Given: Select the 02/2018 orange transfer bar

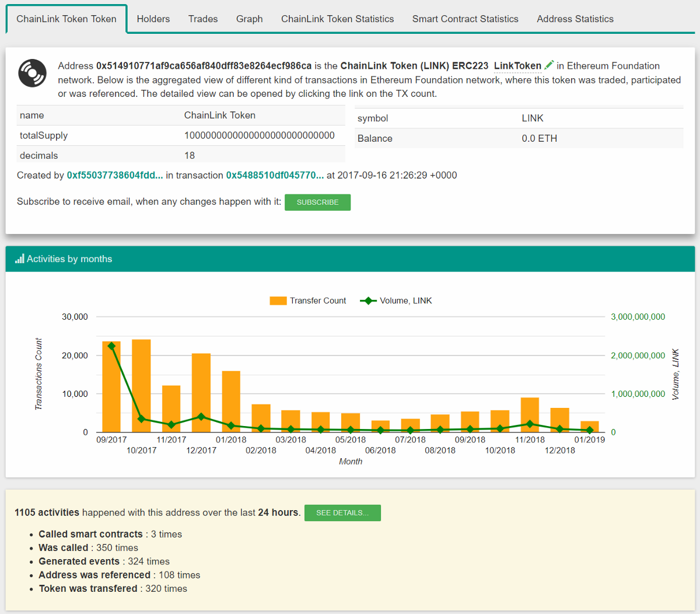Looking at the screenshot, I should 261,418.
